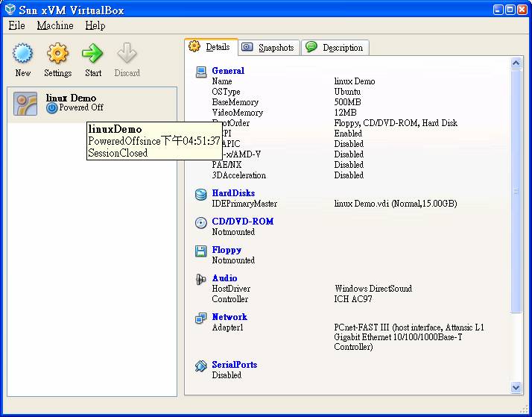Viewport: 532px width, 417px height.
Task: Click 'Floppy, CD/DVD-ROM, Hard Disk' boot order
Action: tap(396, 123)
